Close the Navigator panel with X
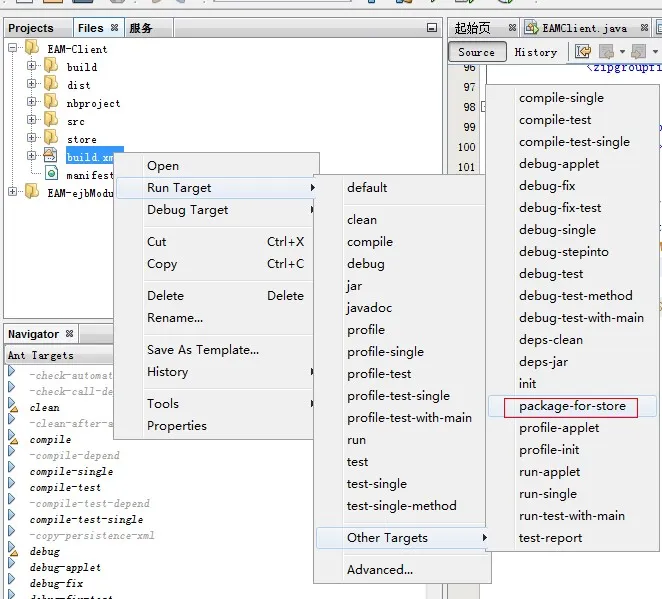662x599 pixels. click(x=69, y=334)
